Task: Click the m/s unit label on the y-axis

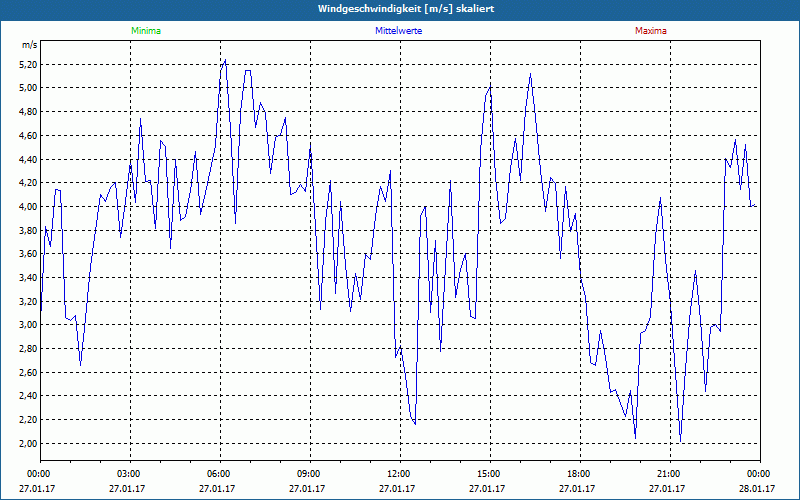Action: click(30, 45)
